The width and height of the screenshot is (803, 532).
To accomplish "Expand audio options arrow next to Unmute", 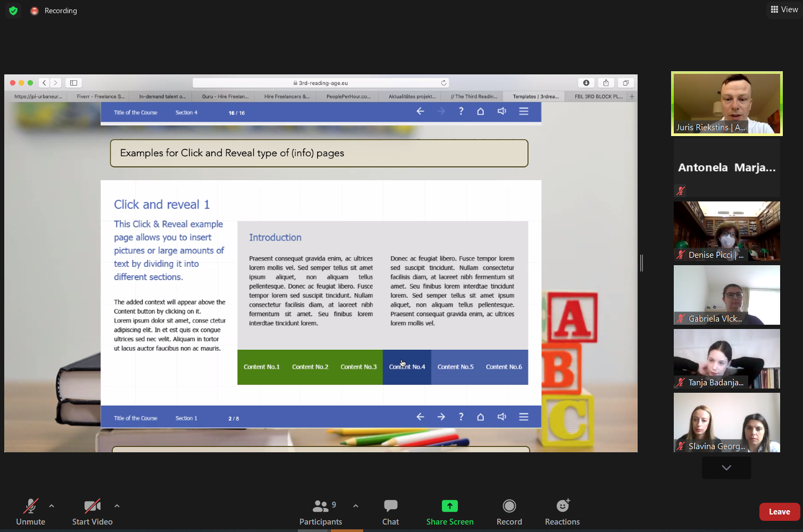I will point(52,506).
